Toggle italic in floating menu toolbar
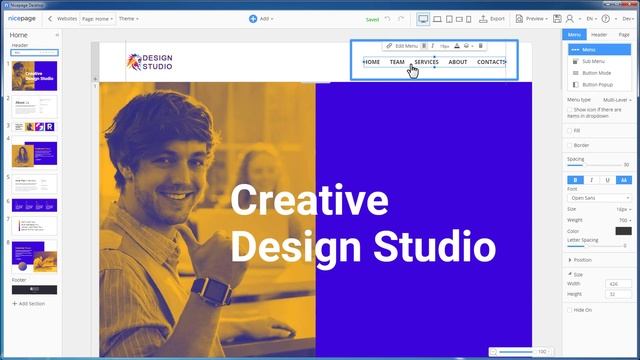640x360 pixels. [433, 46]
